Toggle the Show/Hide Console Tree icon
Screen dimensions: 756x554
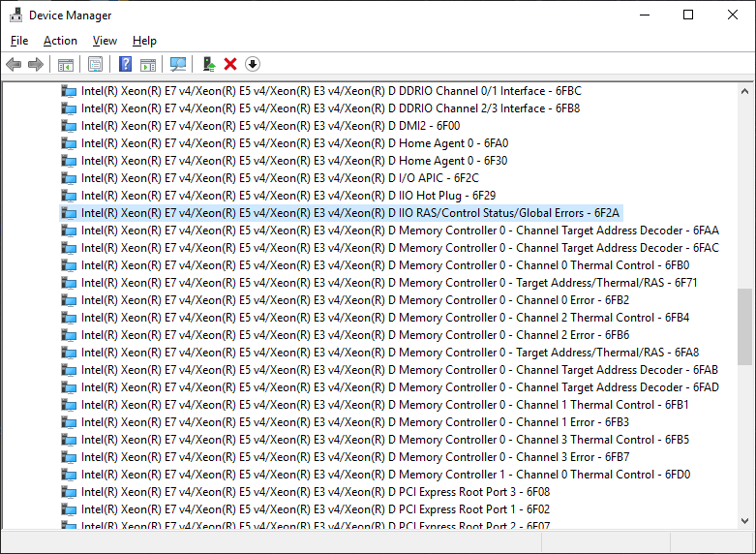(x=66, y=64)
